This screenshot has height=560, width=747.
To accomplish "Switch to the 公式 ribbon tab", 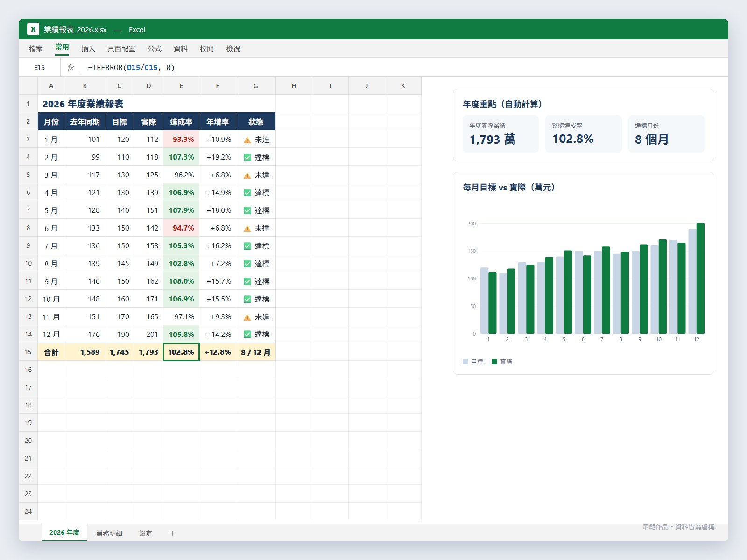I will tap(155, 49).
